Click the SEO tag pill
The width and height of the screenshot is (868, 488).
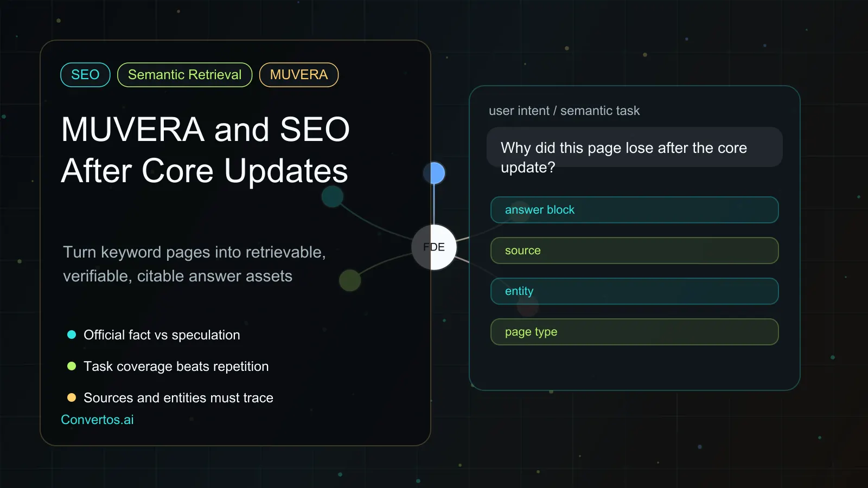pos(85,75)
